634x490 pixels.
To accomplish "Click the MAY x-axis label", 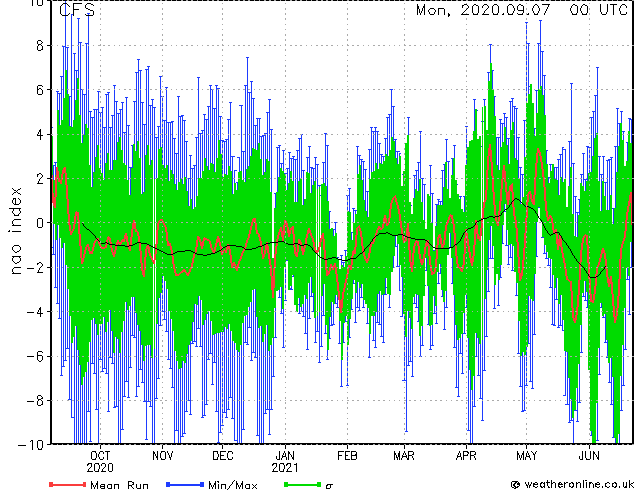I will click(526, 456).
